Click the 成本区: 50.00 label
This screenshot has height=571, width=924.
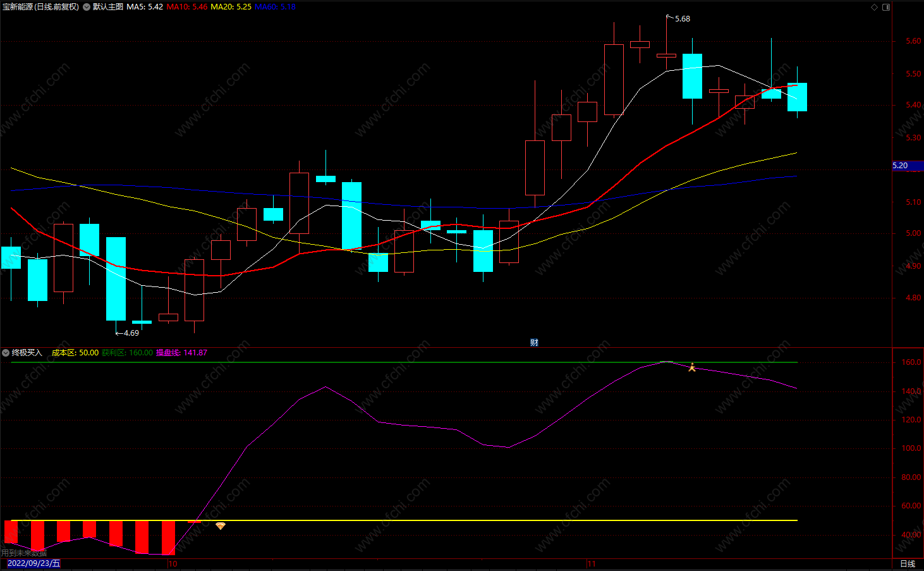75,353
